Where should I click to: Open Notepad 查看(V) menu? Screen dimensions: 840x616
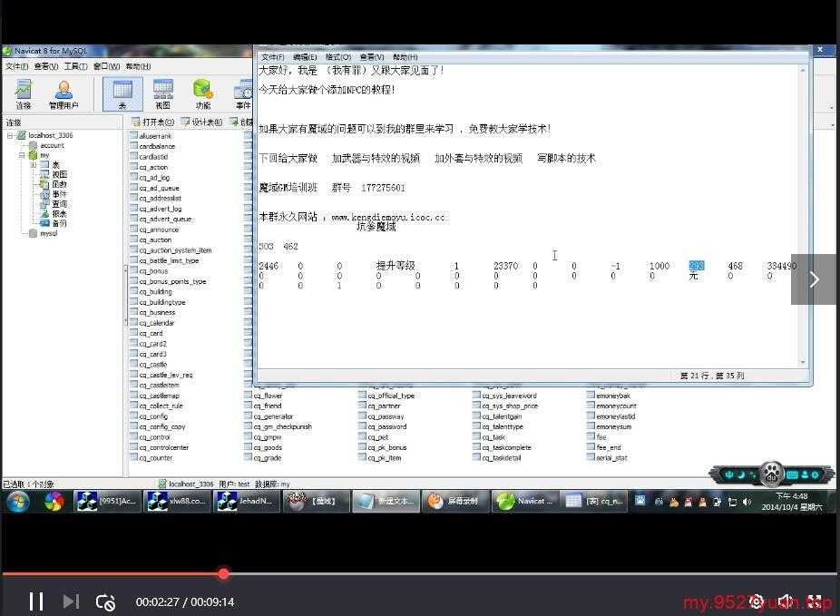click(372, 57)
